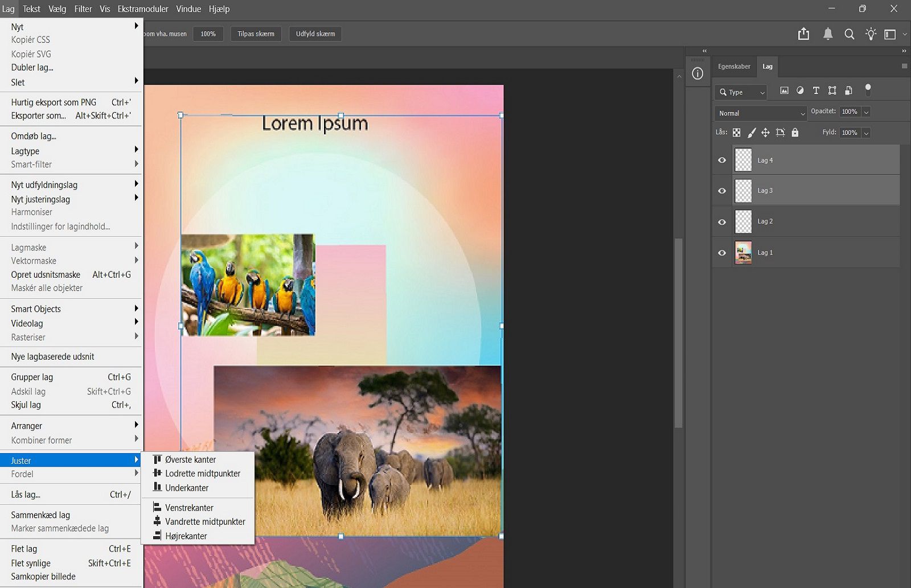This screenshot has width=911, height=588.
Task: Open the Type layer filter dropdown
Action: (741, 92)
